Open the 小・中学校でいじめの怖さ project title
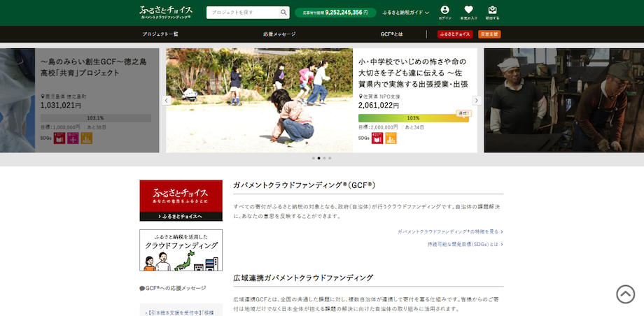Screen dimensions: 644x316 (413, 73)
